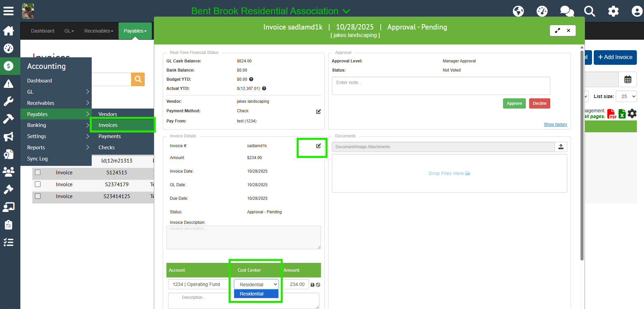Select Payments in the Payables submenu
644x309 pixels.
click(110, 136)
